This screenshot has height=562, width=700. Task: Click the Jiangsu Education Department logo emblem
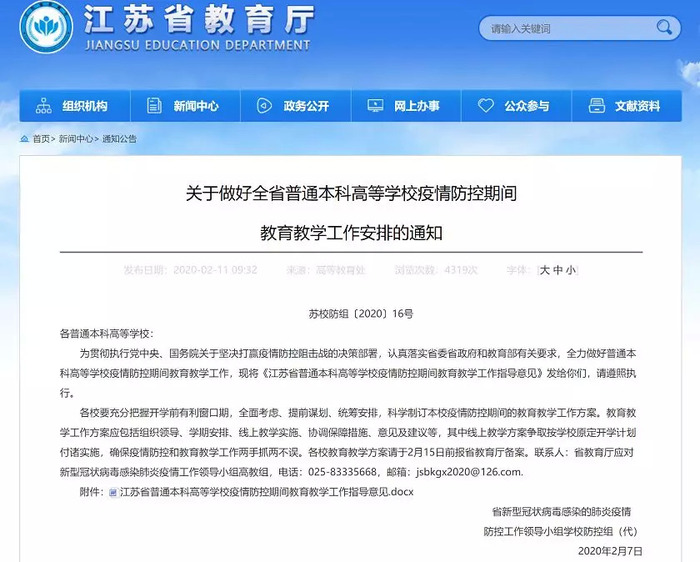coord(46,27)
